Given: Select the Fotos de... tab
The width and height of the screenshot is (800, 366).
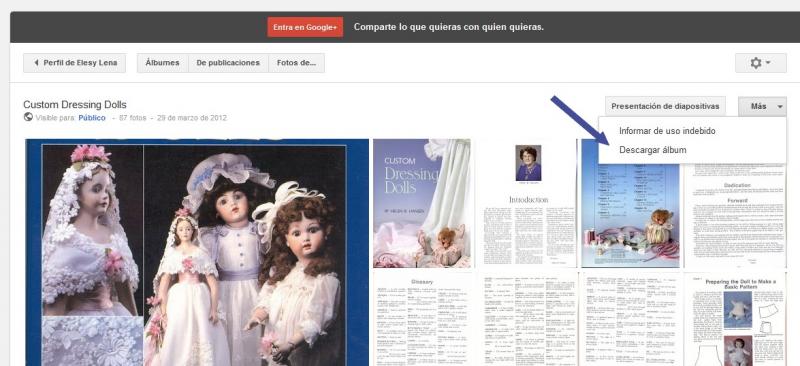Looking at the screenshot, I should pyautogui.click(x=296, y=63).
